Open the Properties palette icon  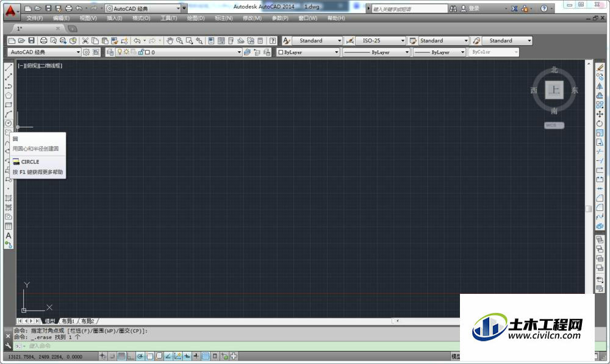(211, 40)
